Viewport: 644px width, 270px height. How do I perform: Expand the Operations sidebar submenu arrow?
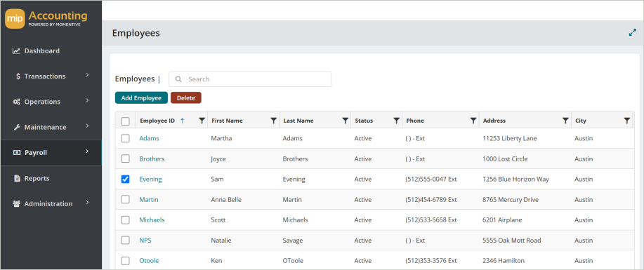[x=87, y=101]
